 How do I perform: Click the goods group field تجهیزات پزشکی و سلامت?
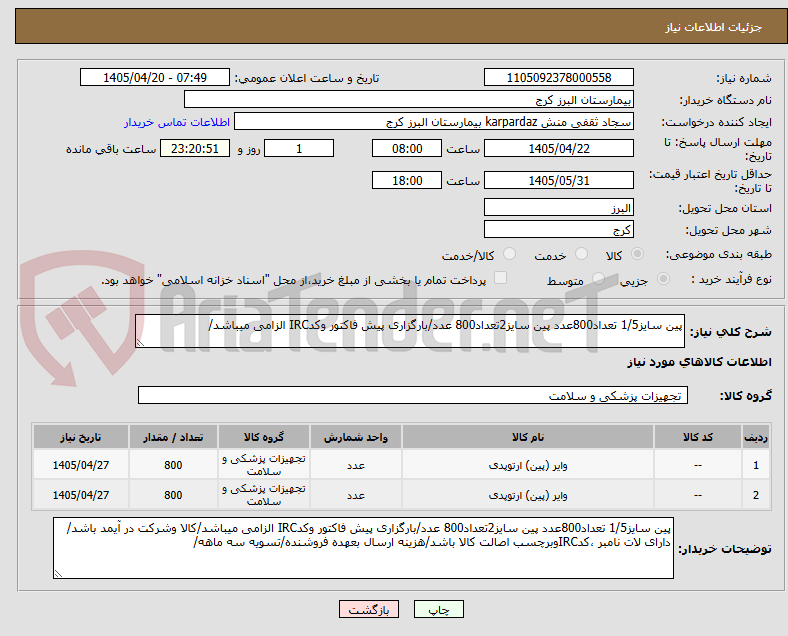[413, 395]
